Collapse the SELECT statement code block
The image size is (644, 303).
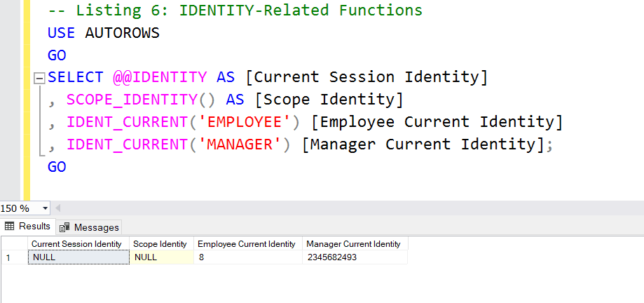pyautogui.click(x=39, y=78)
